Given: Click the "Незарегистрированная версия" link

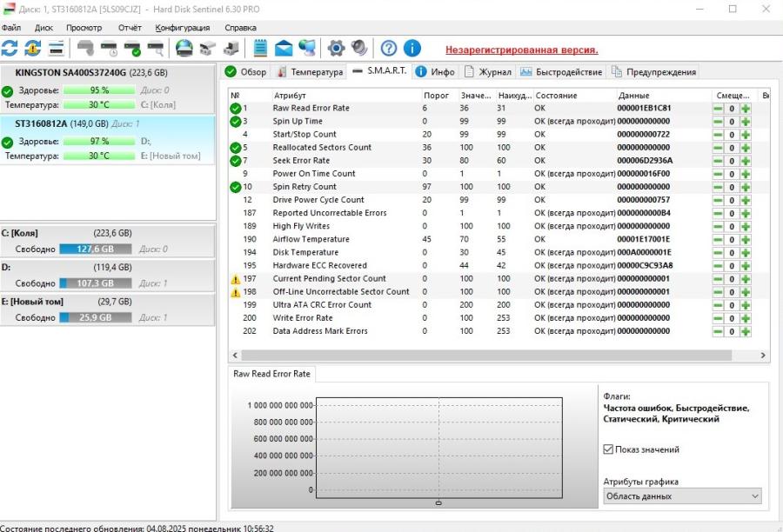Looking at the screenshot, I should [521, 50].
